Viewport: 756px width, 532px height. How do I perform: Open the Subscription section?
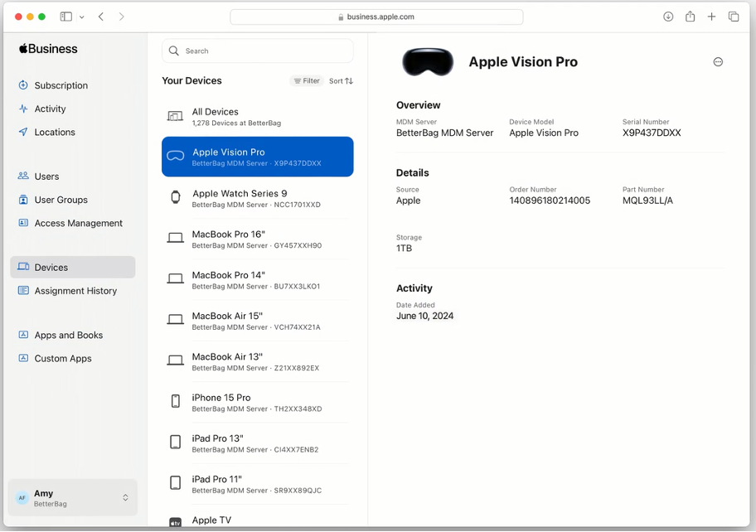point(61,85)
